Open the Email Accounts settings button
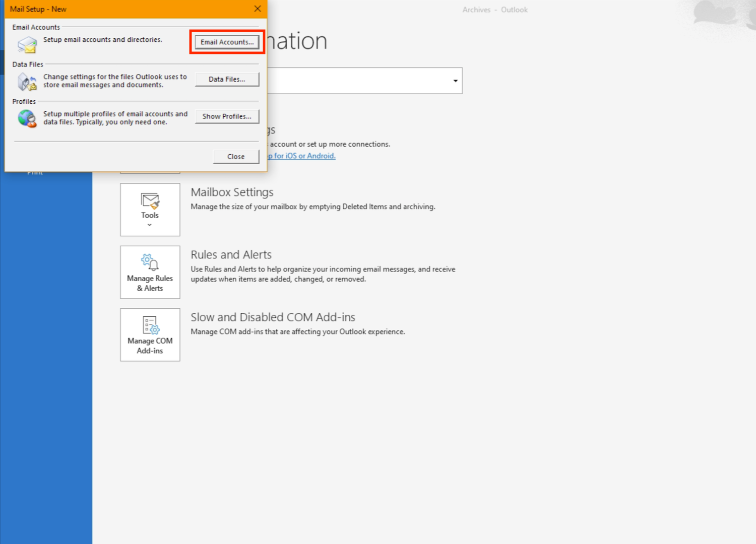This screenshot has height=544, width=756. point(227,42)
